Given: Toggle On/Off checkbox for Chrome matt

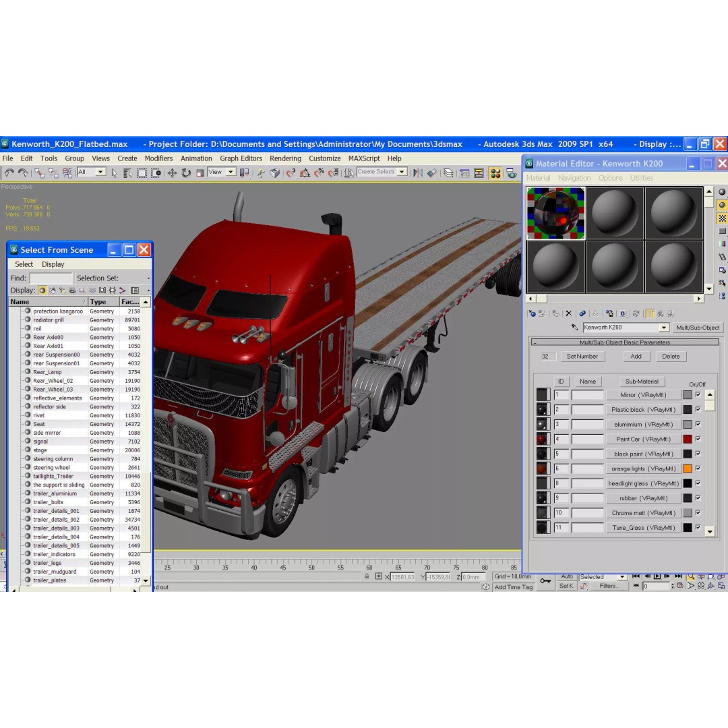Looking at the screenshot, I should click(698, 512).
